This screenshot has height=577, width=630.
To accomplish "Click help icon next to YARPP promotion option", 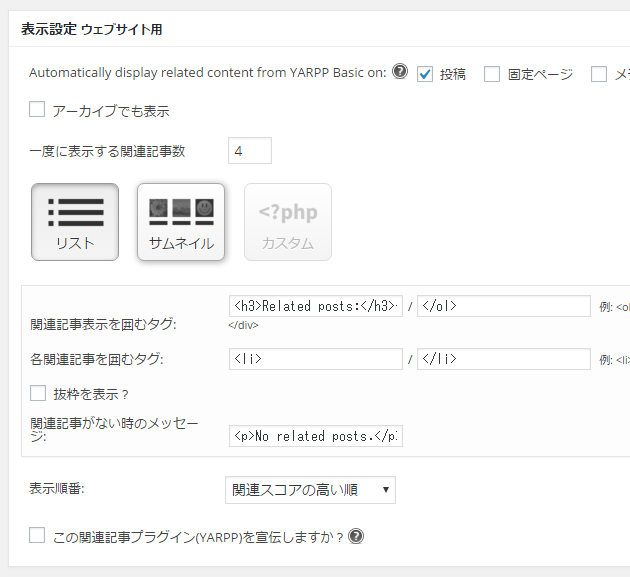I will [356, 536].
